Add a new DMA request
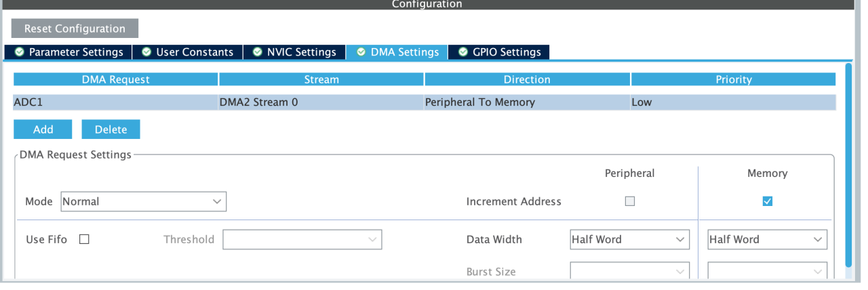Image resolution: width=868 pixels, height=290 pixels. tap(43, 129)
